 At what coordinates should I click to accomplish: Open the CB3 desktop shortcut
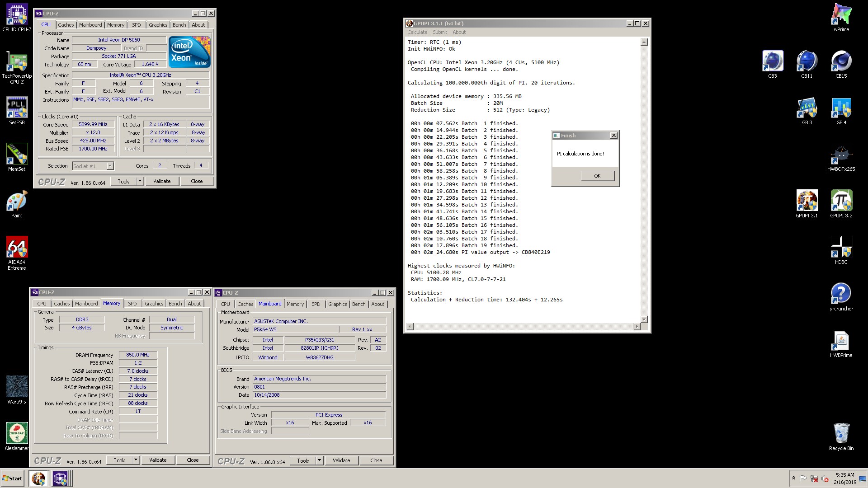tap(773, 64)
